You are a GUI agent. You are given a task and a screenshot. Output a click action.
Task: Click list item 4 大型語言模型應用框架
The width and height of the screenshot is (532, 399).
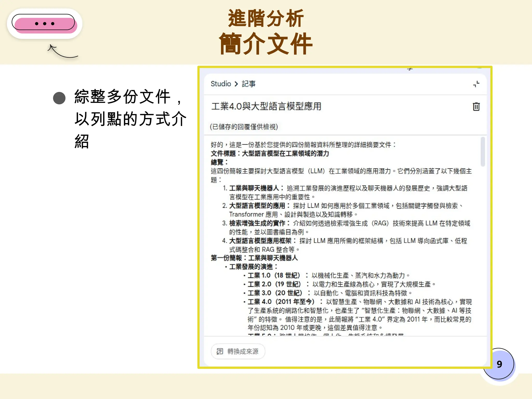(x=345, y=245)
